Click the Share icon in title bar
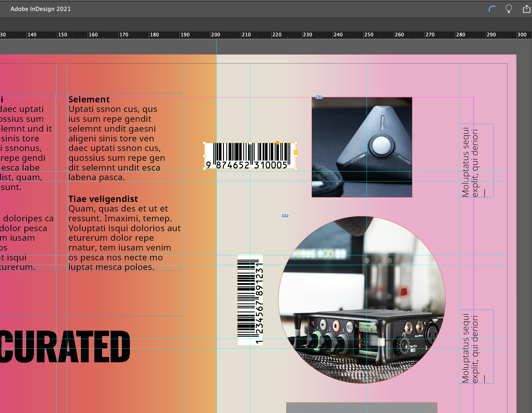 coord(527,9)
